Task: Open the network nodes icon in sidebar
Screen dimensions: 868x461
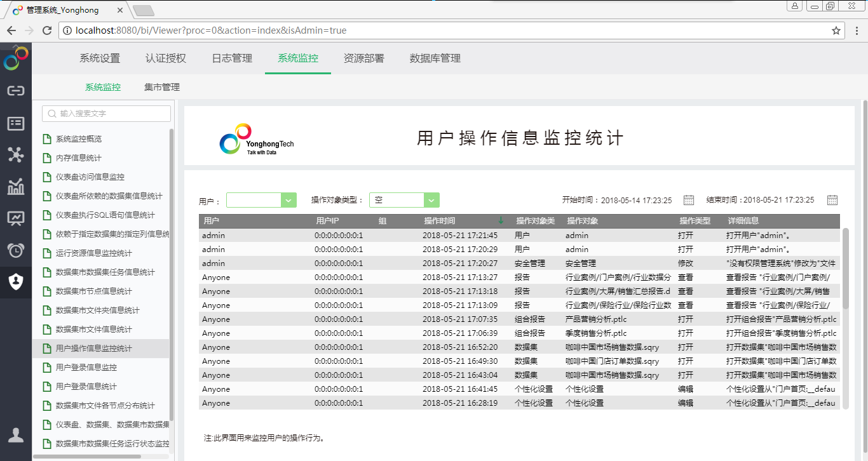Action: (x=16, y=154)
